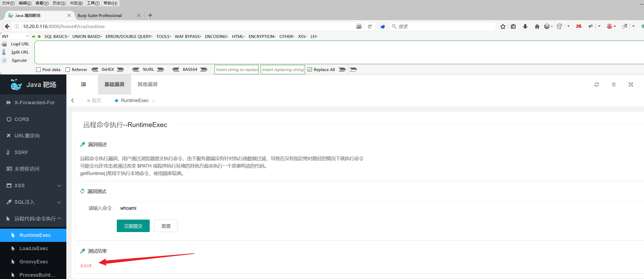Open LoadJsExec in the sidebar
The height and width of the screenshot is (279, 644).
point(33,249)
